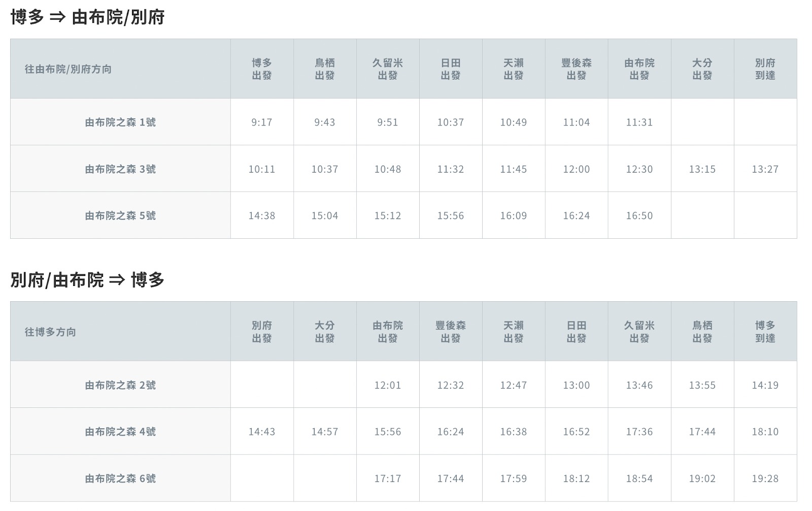Click the 博多 ⇒ 由布院/別府 heading
This screenshot has width=812, height=511.
87,17
